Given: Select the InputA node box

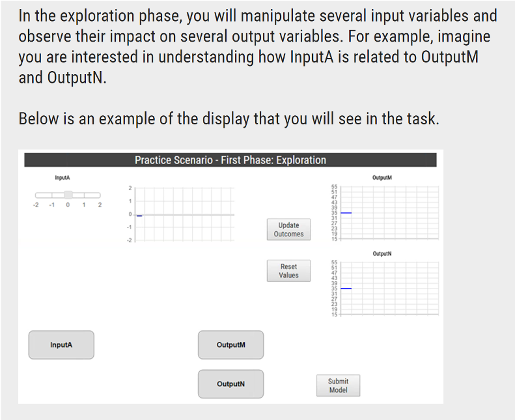Looking at the screenshot, I should [x=61, y=345].
